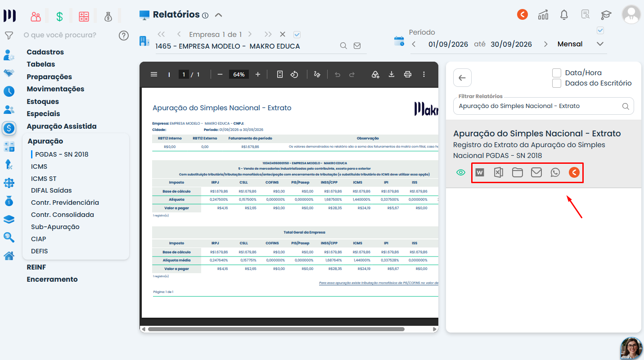Expand the Mensal period dropdown
Viewport: 644px width, 360px height.
[599, 44]
